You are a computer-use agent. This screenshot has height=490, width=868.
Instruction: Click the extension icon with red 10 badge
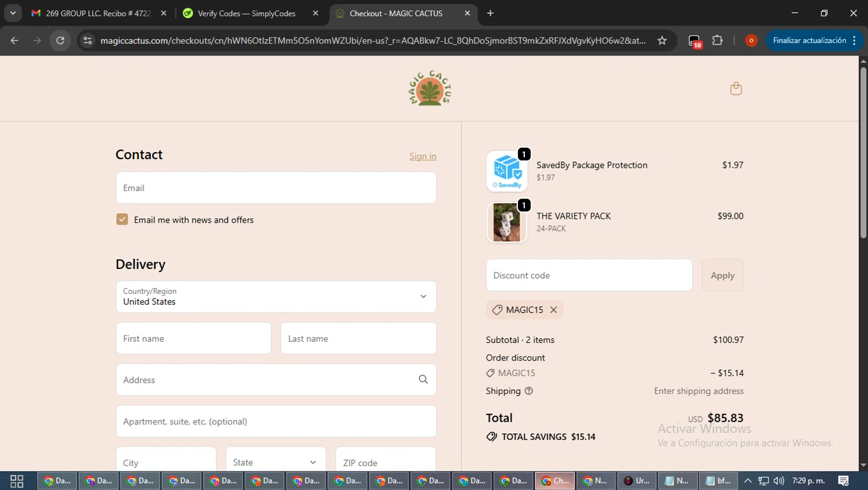694,41
